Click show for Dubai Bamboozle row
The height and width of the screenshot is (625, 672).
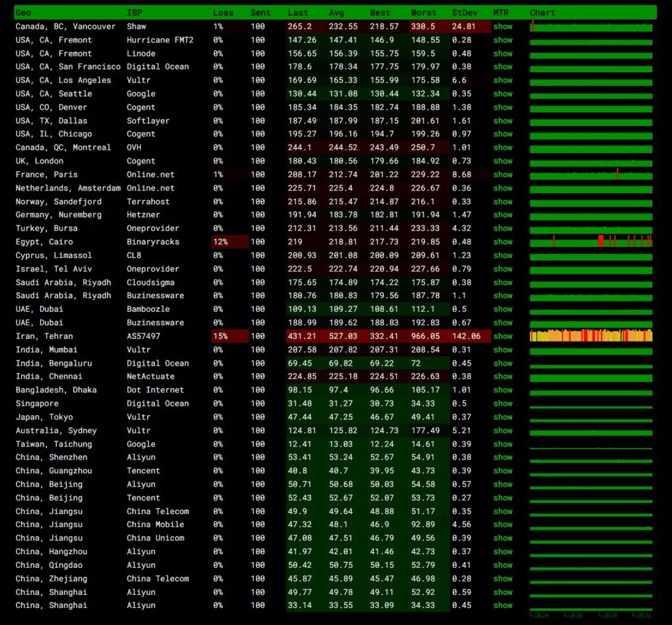pyautogui.click(x=503, y=309)
